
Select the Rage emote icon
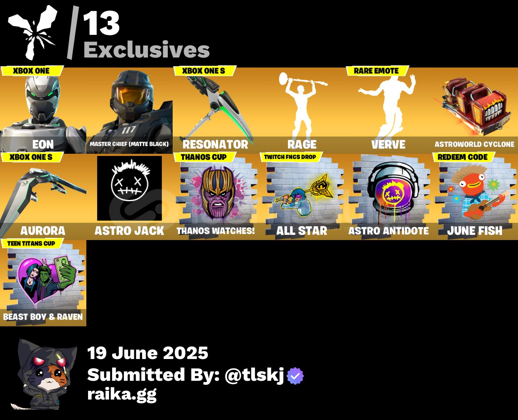click(302, 110)
